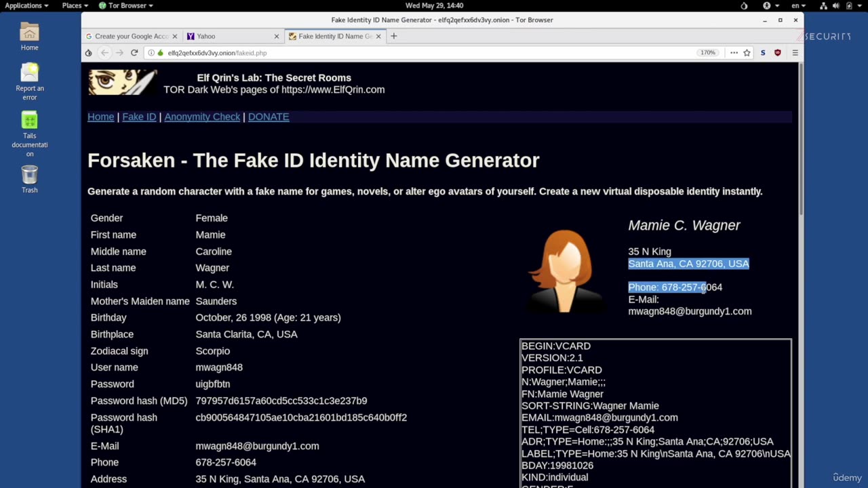Open the Anonymity Check link

click(202, 117)
